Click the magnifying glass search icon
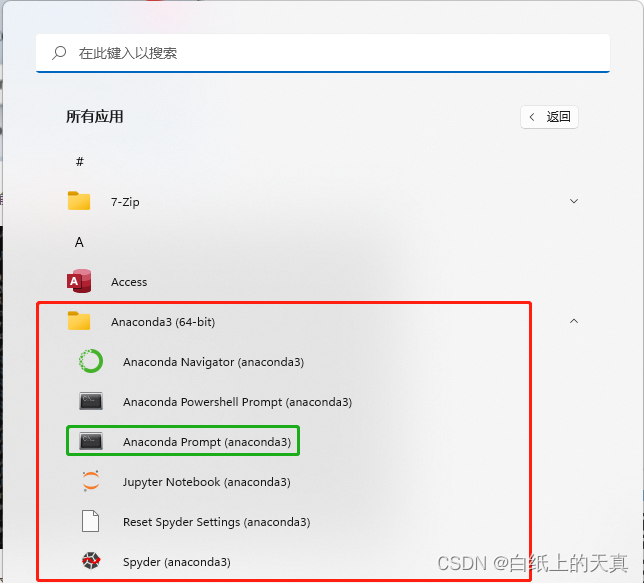Image resolution: width=644 pixels, height=583 pixels. click(x=59, y=53)
